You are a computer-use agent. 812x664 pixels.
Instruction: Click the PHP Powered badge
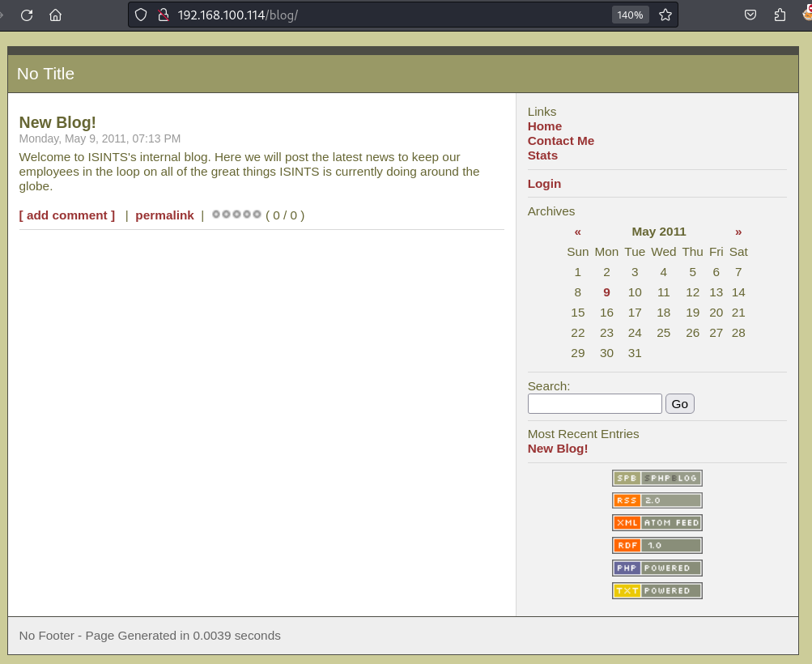657,568
